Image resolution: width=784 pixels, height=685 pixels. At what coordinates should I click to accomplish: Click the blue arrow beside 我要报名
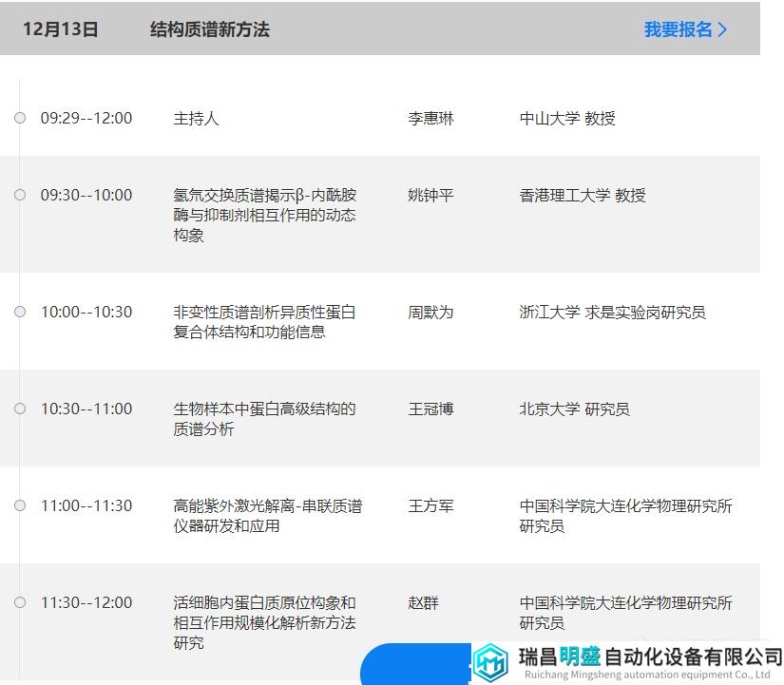[x=724, y=29]
